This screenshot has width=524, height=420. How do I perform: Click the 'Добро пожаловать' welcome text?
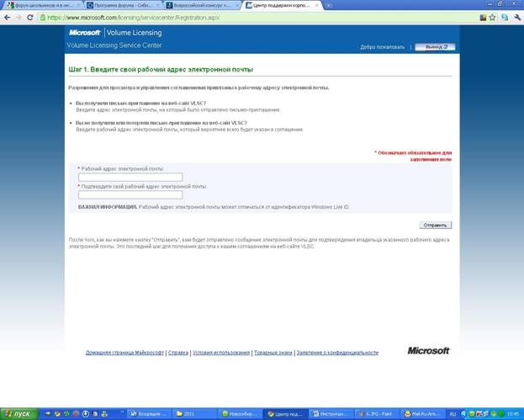point(383,47)
